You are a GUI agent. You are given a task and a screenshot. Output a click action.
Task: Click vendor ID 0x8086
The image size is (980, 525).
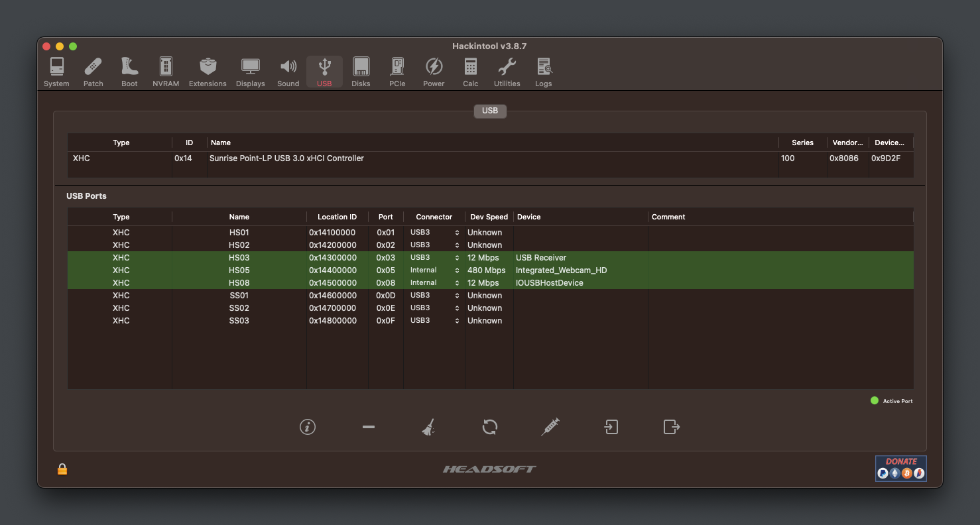click(x=843, y=158)
